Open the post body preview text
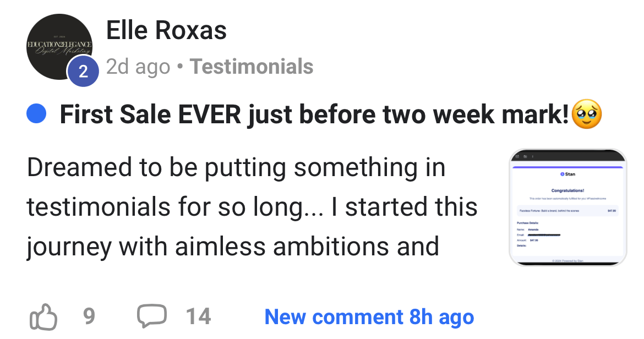This screenshot has width=644, height=339. tap(252, 207)
